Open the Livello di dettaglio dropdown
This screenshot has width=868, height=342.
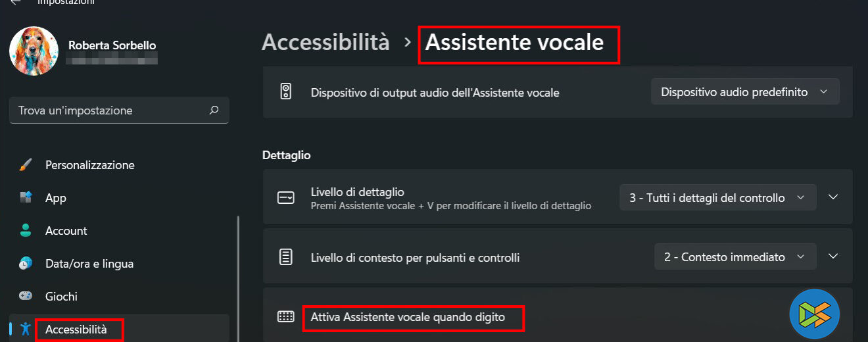tap(717, 197)
